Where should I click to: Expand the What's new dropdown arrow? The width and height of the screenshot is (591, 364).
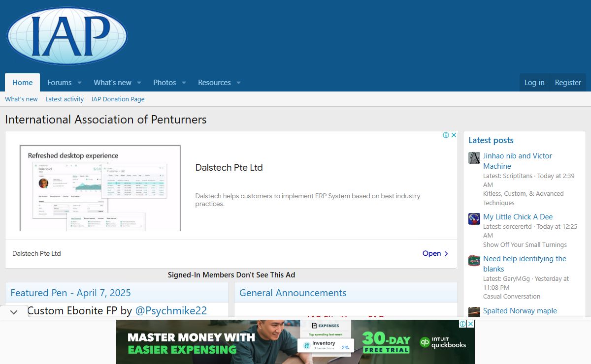click(x=139, y=83)
